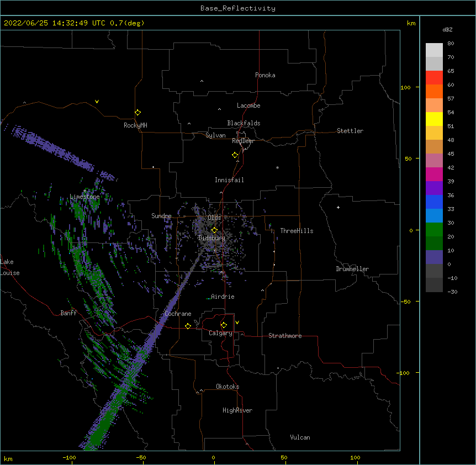This screenshot has height=465, width=476.
Task: Click the 80 value in dBZ legend
Action: [x=451, y=44]
